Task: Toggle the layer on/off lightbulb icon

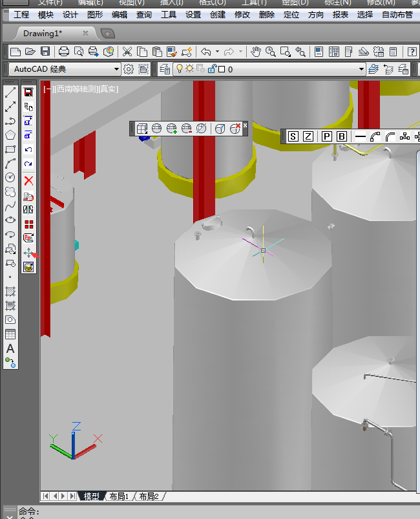Action: (x=179, y=69)
